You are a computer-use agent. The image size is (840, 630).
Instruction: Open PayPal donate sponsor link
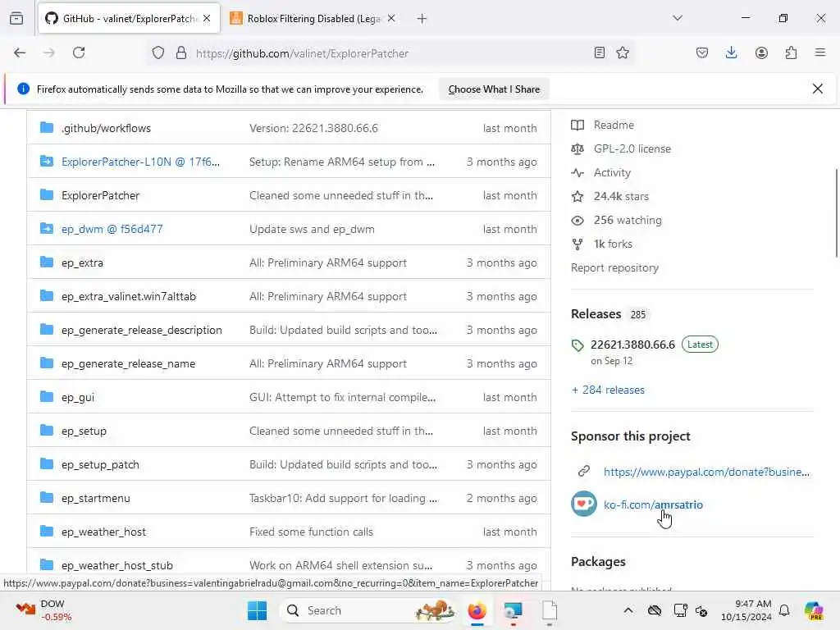pyautogui.click(x=706, y=472)
